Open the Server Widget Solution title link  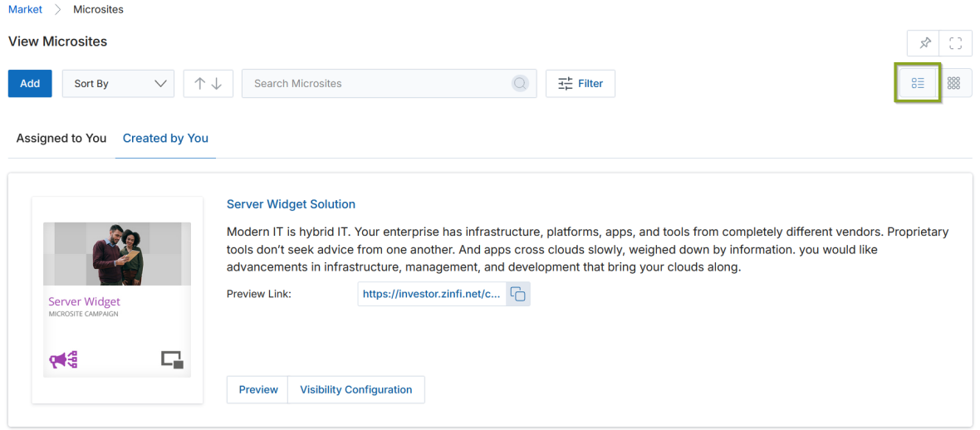[x=291, y=203]
